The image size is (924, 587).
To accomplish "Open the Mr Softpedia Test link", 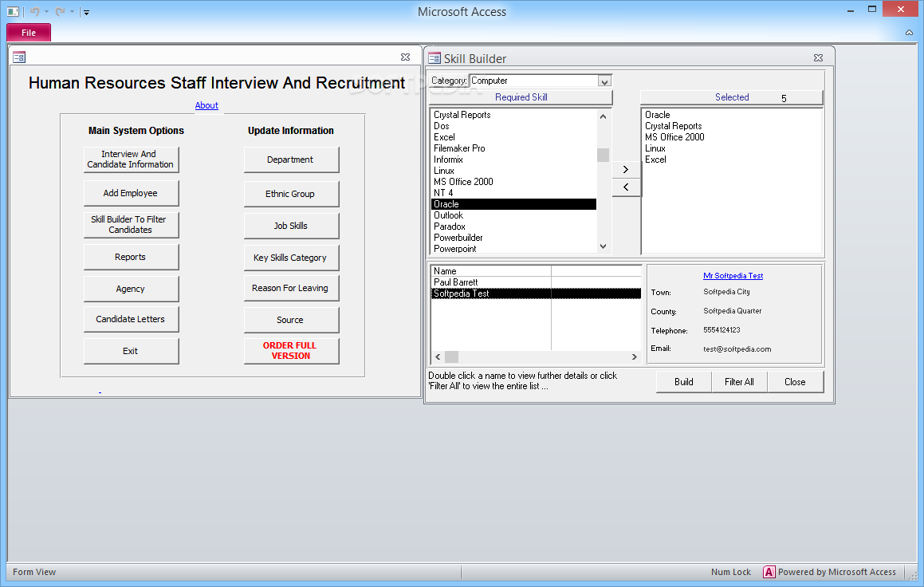I will click(x=733, y=276).
